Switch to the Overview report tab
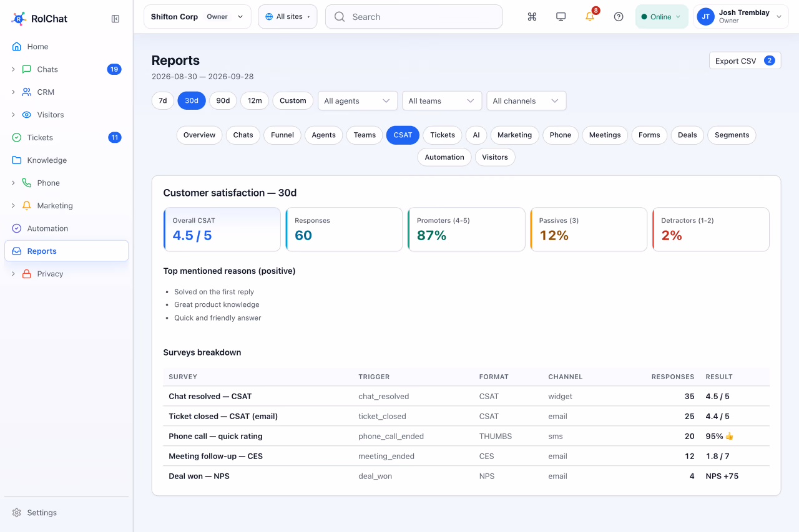The height and width of the screenshot is (532, 799). (x=199, y=135)
